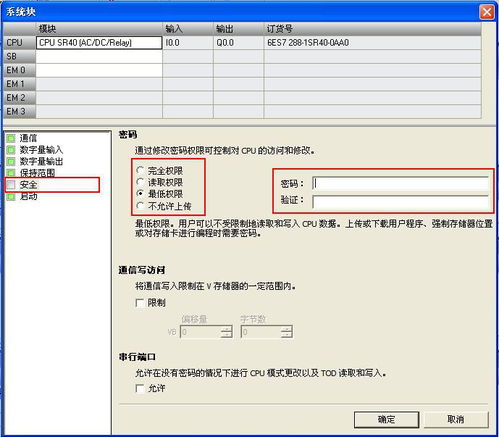Enable the 限制 checkbox for communication writes
Screen dimensions: 499x437
click(140, 303)
